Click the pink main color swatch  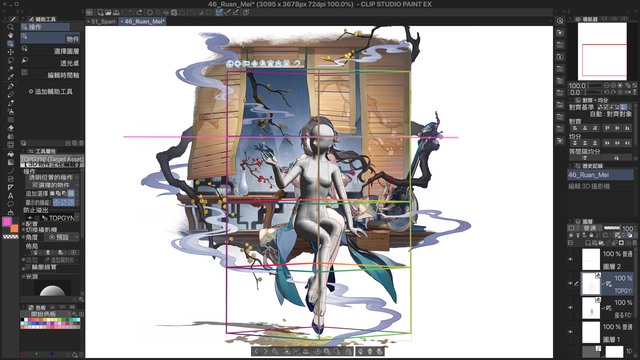(7, 222)
